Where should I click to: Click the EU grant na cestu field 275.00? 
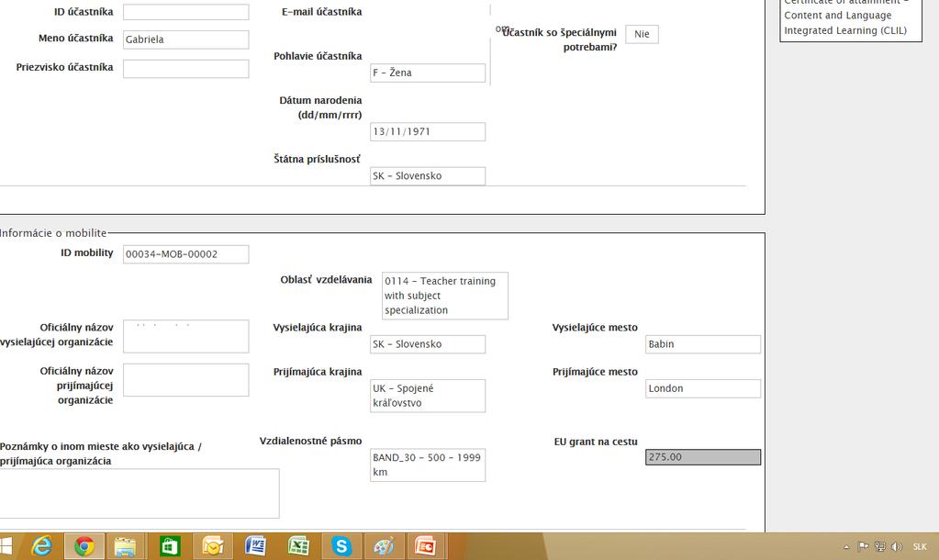(703, 457)
